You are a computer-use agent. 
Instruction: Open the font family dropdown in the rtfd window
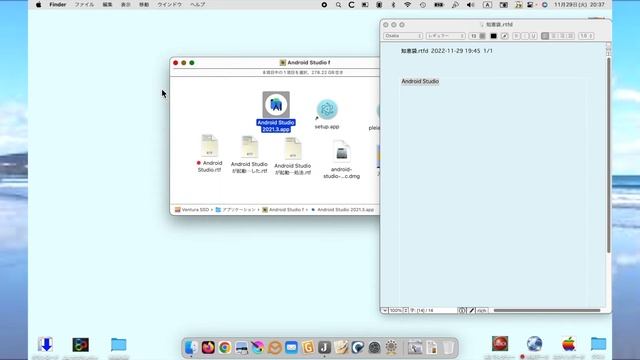click(403, 36)
